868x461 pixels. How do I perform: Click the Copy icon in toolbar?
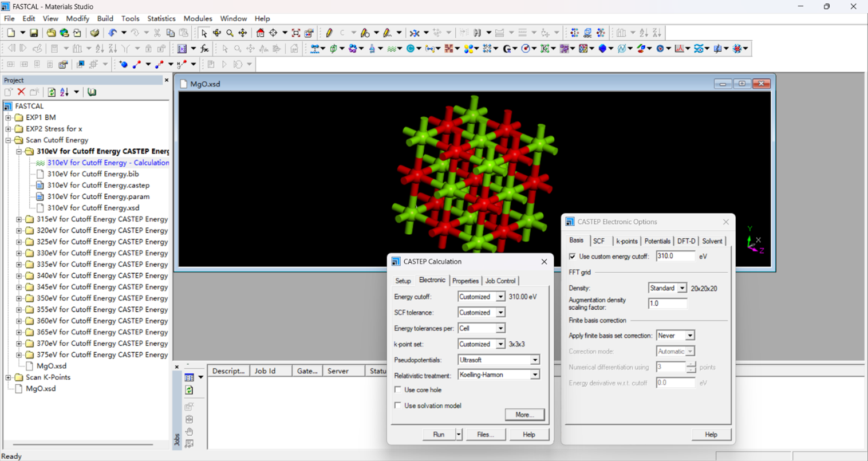point(170,33)
